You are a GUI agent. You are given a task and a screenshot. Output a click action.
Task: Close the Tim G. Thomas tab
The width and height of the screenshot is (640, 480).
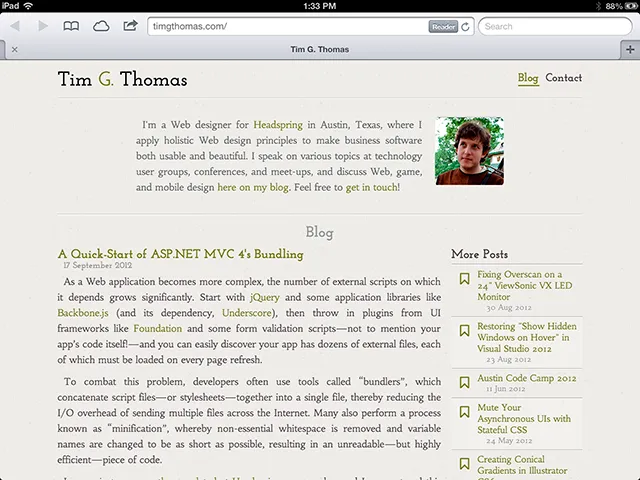pyautogui.click(x=15, y=49)
